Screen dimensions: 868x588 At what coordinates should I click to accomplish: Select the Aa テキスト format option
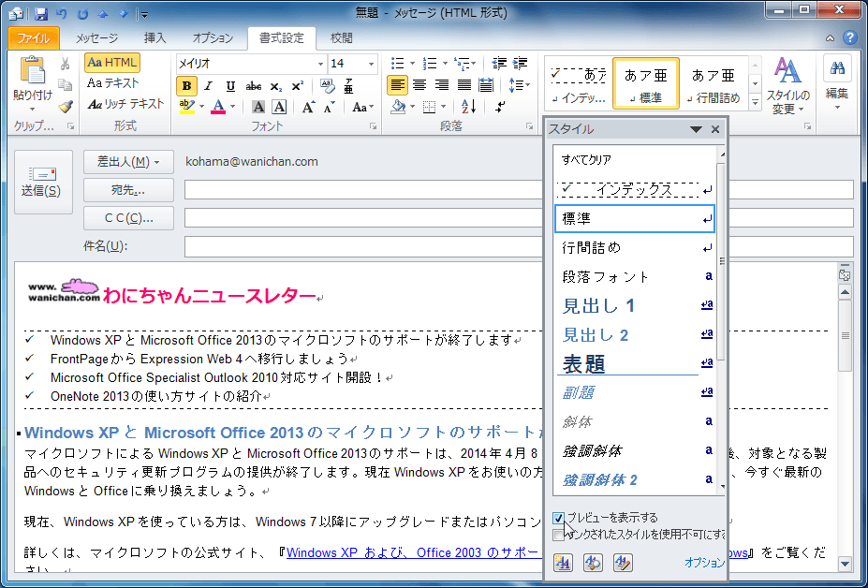click(x=113, y=83)
